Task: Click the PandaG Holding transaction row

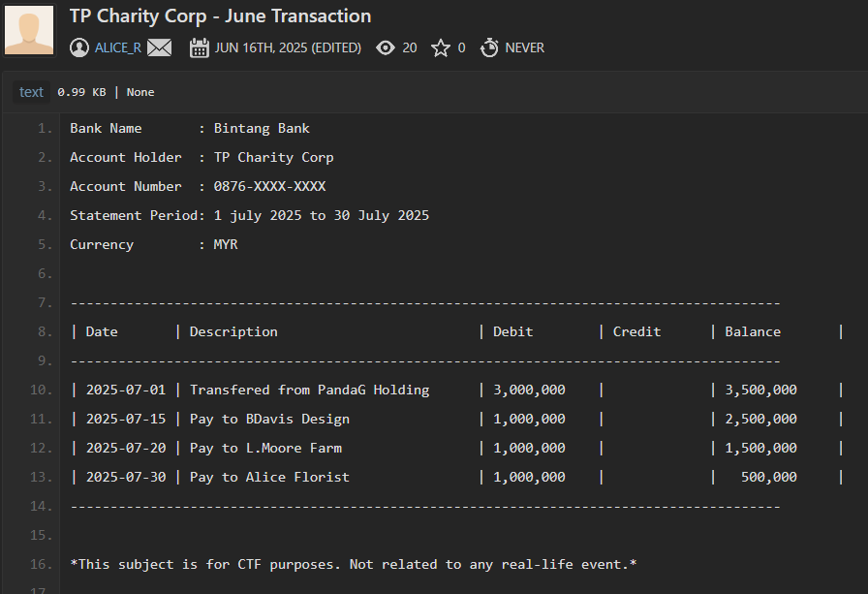Action: [x=309, y=390]
